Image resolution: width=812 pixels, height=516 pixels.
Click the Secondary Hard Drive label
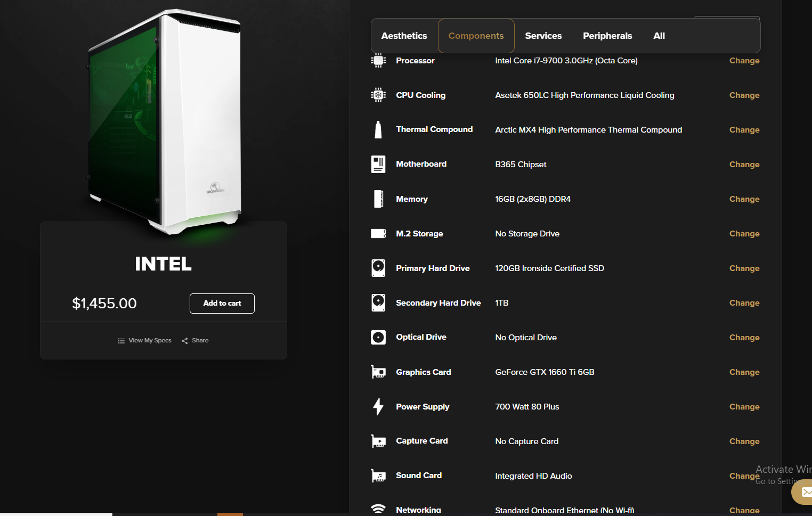click(x=439, y=303)
